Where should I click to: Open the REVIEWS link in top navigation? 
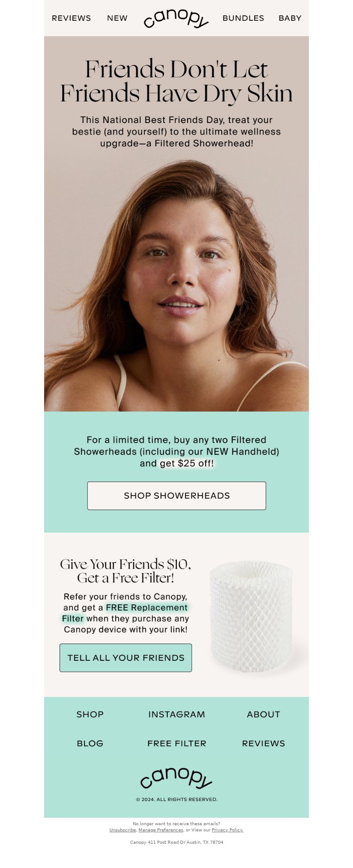[x=71, y=18]
